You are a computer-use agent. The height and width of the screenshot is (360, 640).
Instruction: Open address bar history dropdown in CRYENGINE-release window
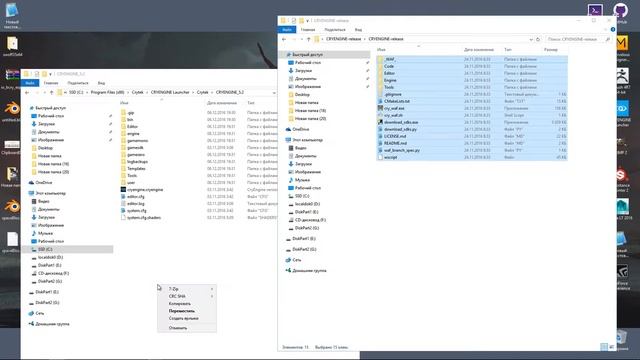(531, 39)
